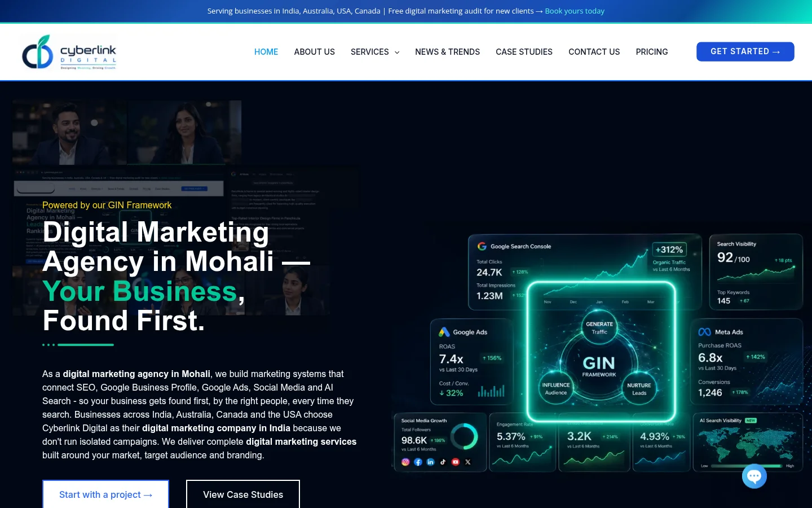
Task: Click the 5.37% Engagement Rate value
Action: tap(511, 436)
